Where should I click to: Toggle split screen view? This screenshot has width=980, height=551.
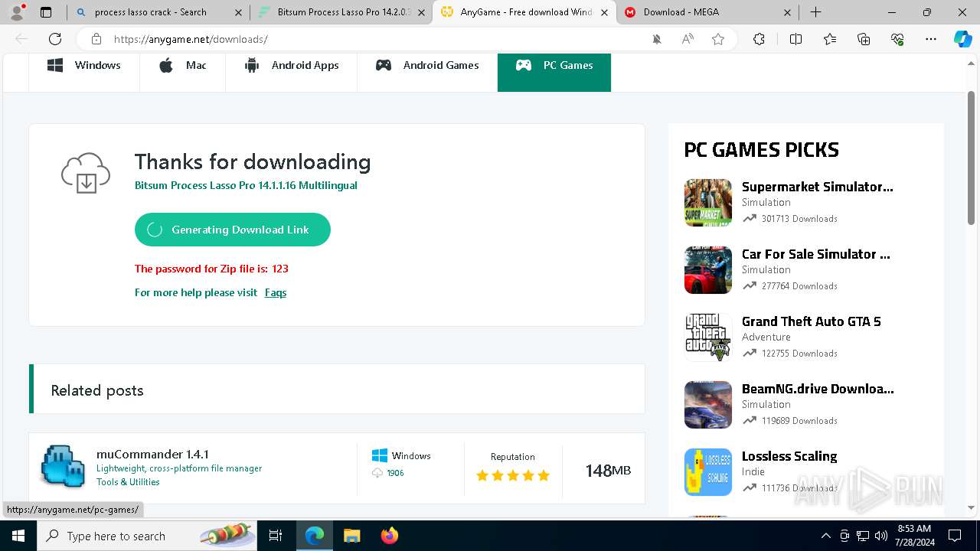[x=795, y=39]
